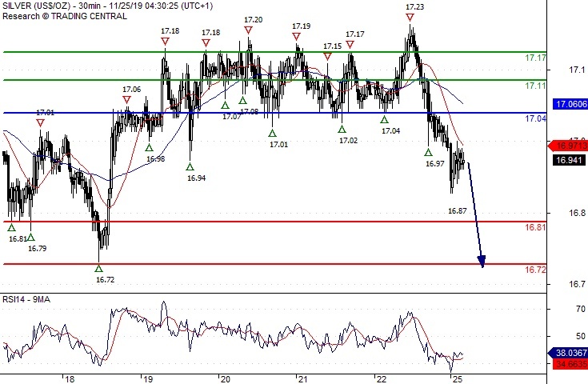The width and height of the screenshot is (588, 384).
Task: Click the blue 17.0606 moving average value box
Action: (x=570, y=104)
